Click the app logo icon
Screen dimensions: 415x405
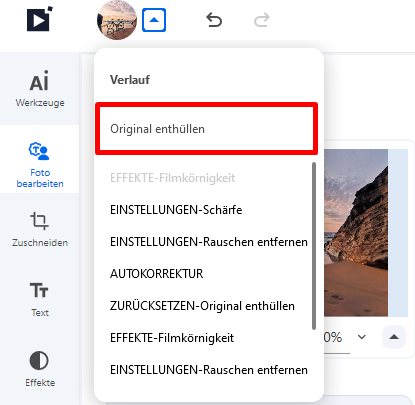(40, 19)
